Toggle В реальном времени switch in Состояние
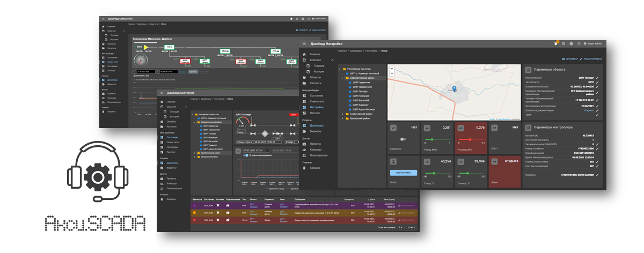This screenshot has height=253, width=644. (245, 156)
